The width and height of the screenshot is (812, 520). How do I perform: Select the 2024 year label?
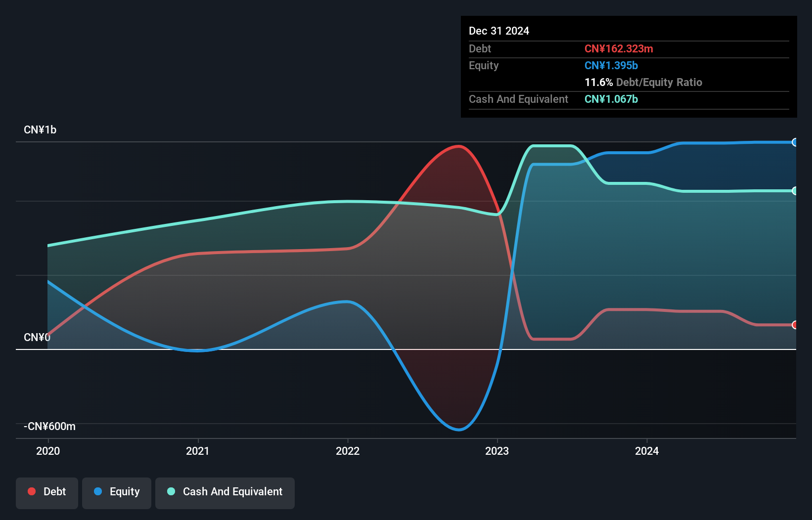647,451
